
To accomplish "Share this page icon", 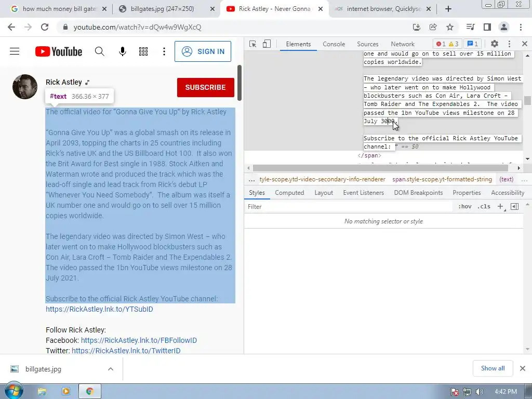I will click(x=433, y=27).
